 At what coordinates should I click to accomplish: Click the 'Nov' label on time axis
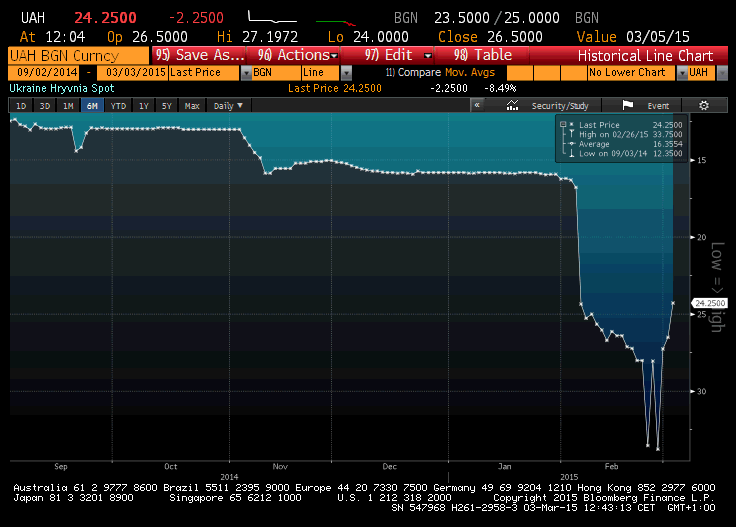(280, 466)
